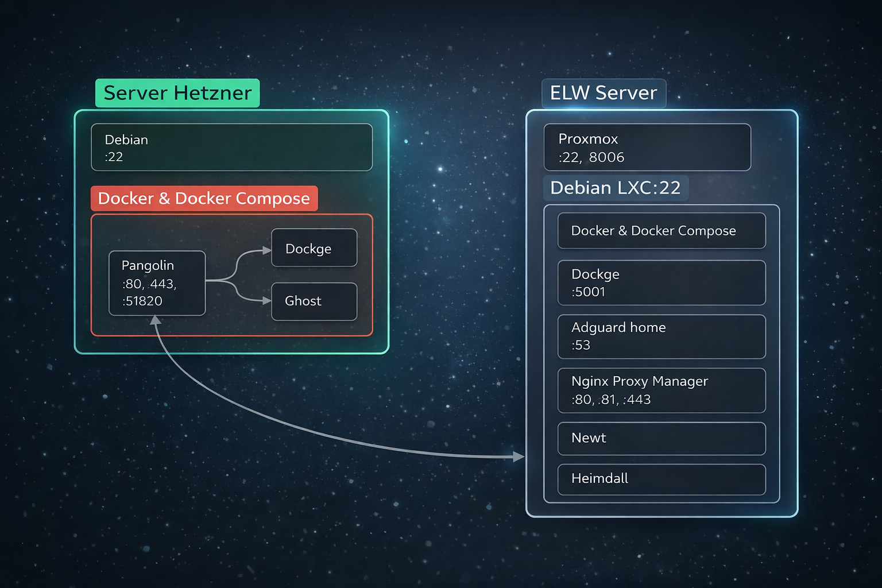This screenshot has width=882, height=588.
Task: Click the Dockge :5001 box
Action: 661,283
